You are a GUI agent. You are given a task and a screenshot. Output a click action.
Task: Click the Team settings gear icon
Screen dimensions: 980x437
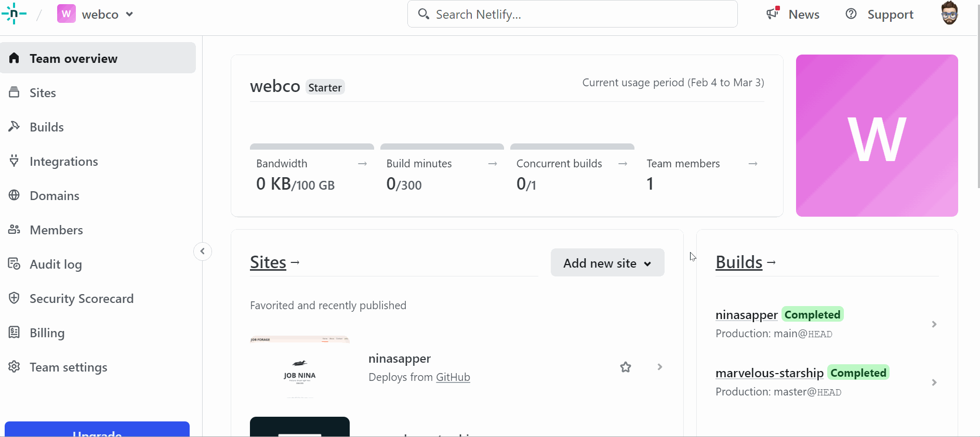14,367
